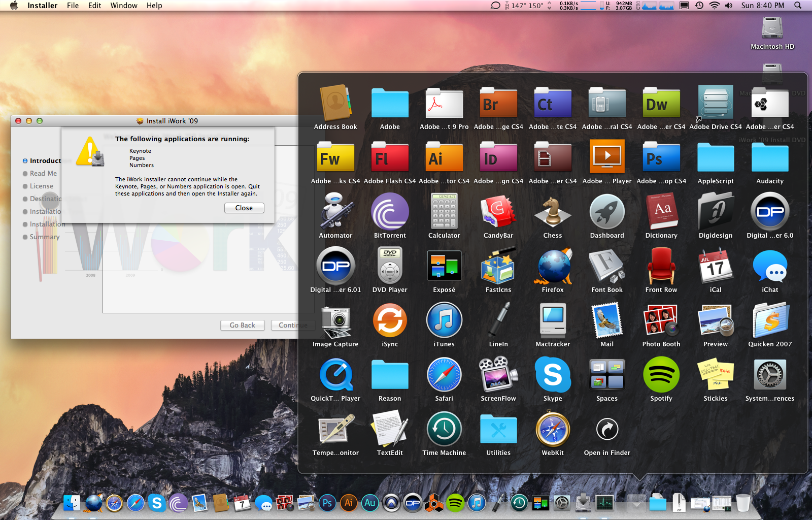
Task: Open the File menu
Action: point(73,6)
